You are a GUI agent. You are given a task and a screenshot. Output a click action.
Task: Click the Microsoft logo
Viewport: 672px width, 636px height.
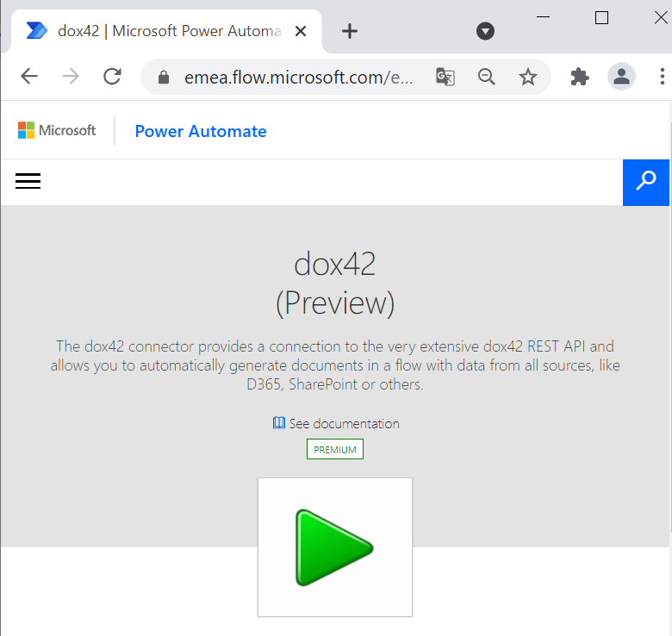pos(57,130)
